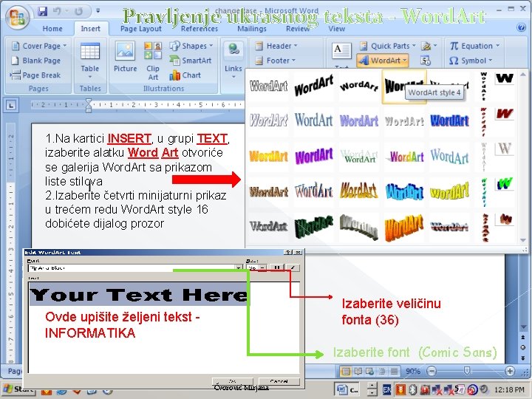Insert a Chart from the Illustrations group
The image size is (532, 399).
tap(185, 75)
